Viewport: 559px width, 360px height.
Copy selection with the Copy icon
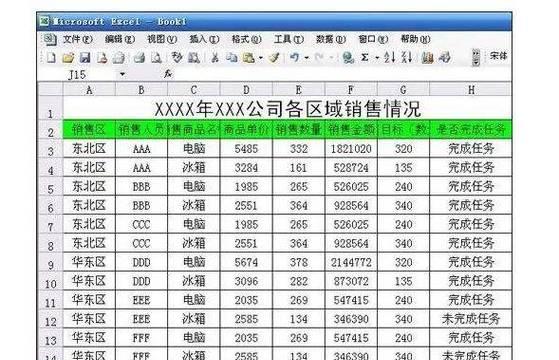click(x=232, y=57)
